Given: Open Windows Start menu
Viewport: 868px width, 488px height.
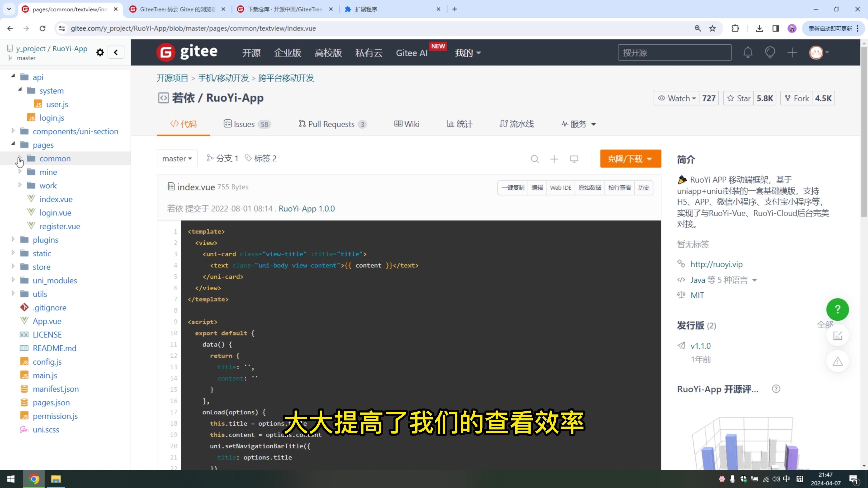Looking at the screenshot, I should pyautogui.click(x=11, y=479).
